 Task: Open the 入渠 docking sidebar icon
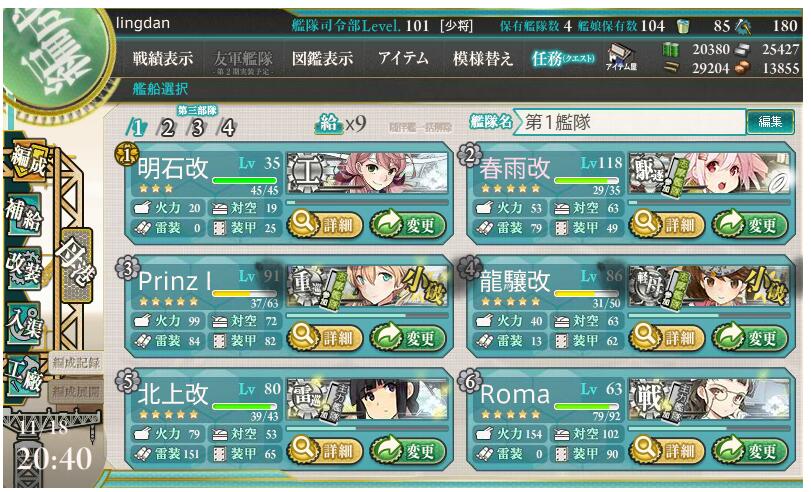pyautogui.click(x=23, y=323)
